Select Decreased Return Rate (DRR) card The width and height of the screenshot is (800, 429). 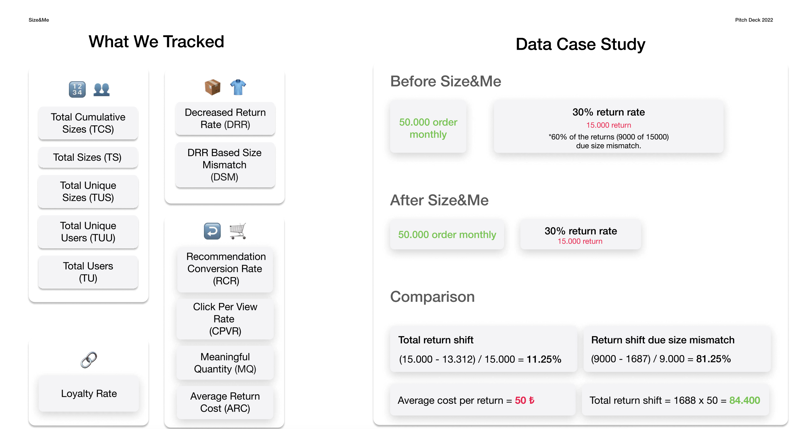(225, 119)
